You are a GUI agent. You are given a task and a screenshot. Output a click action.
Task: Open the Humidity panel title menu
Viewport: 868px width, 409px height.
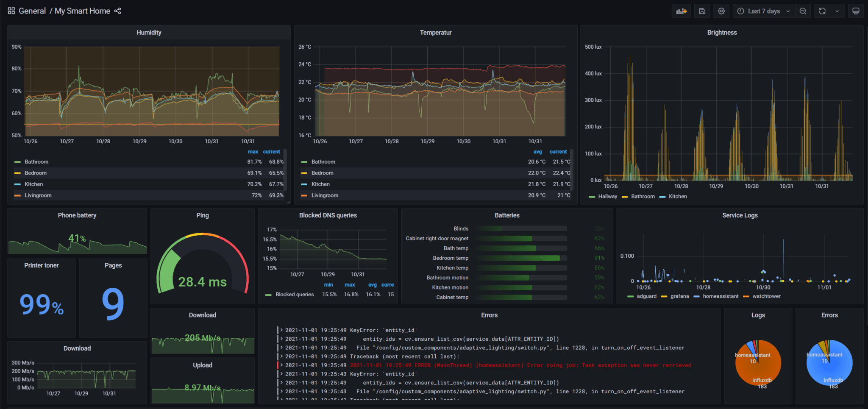tap(148, 32)
